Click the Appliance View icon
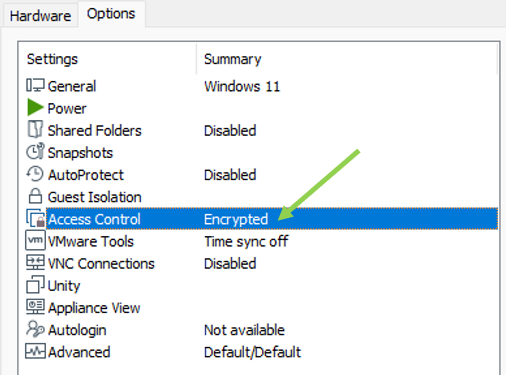The height and width of the screenshot is (375, 506). coord(35,307)
